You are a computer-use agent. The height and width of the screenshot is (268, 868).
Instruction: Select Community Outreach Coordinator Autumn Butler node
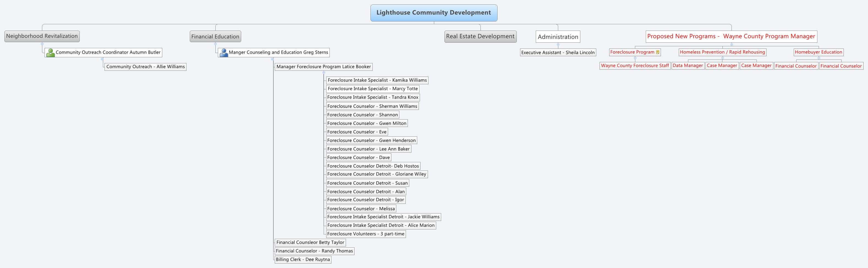coord(103,53)
